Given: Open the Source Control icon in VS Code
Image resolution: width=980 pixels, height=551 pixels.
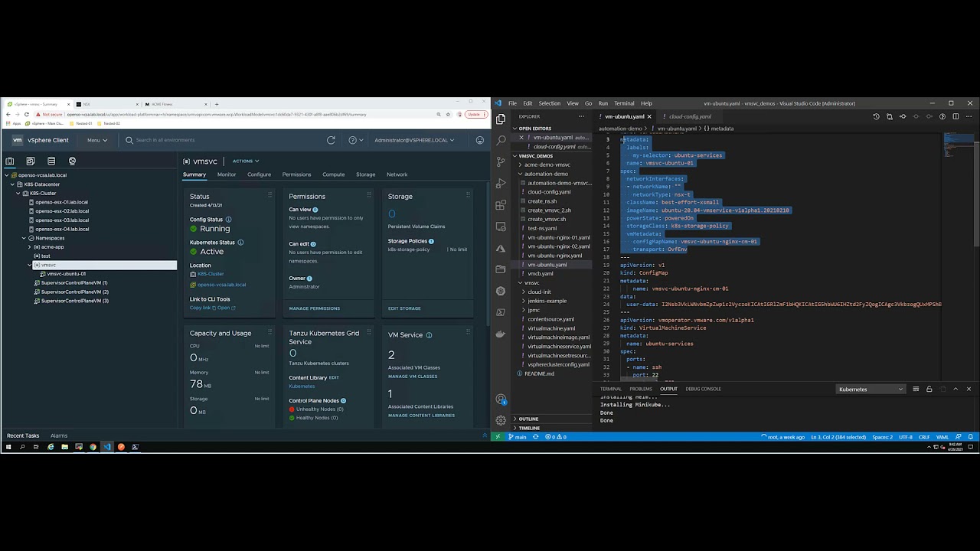Looking at the screenshot, I should [x=501, y=161].
